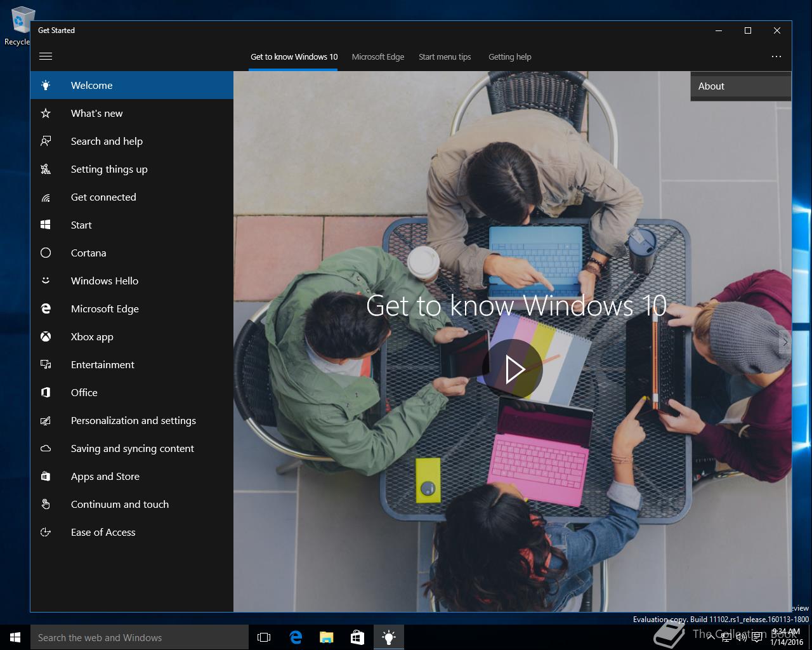Open the more options ellipsis menu
The image size is (812, 650).
point(776,56)
